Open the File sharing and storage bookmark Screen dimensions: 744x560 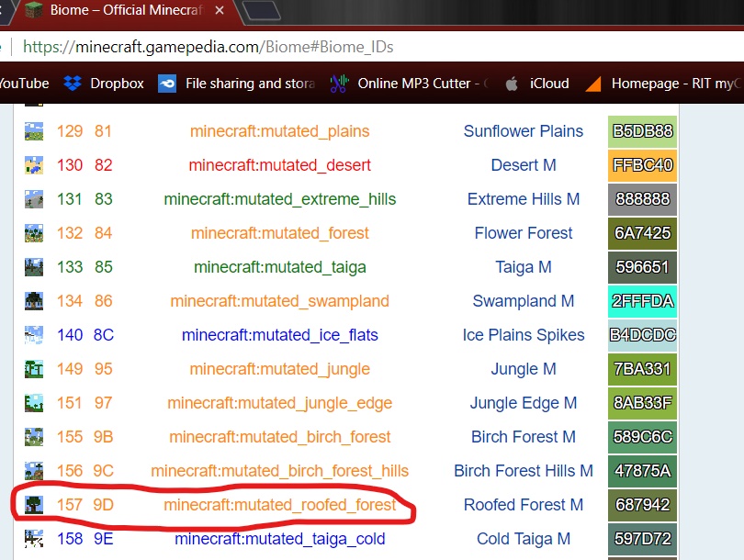coord(237,84)
